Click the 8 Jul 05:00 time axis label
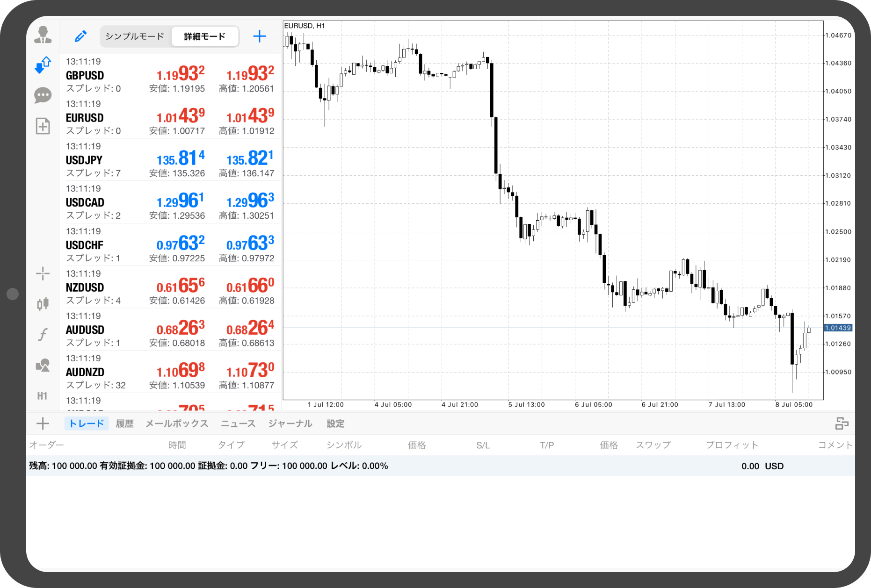 point(794,405)
